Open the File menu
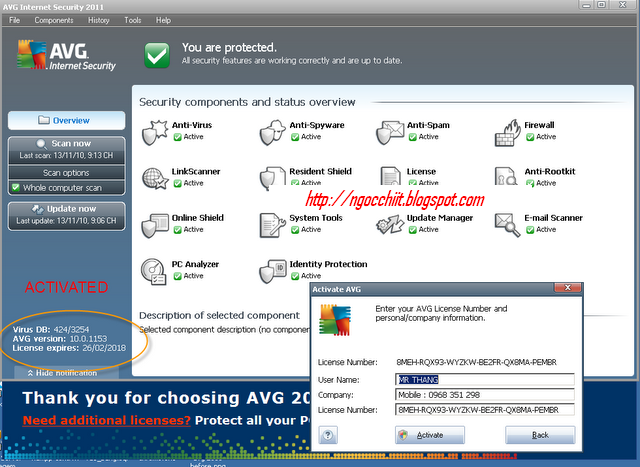Viewport: 640px width, 467px height. (x=14, y=20)
